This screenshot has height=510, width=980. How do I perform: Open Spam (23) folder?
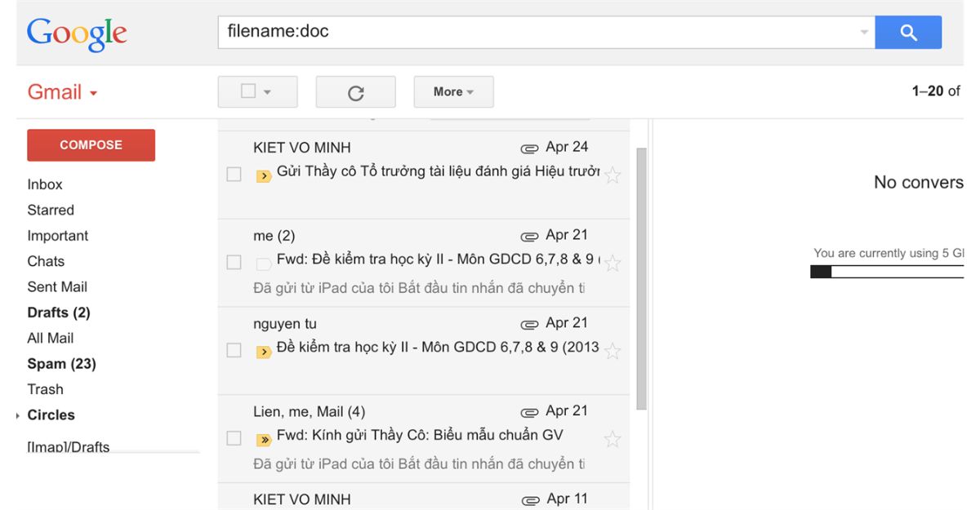pyautogui.click(x=61, y=364)
